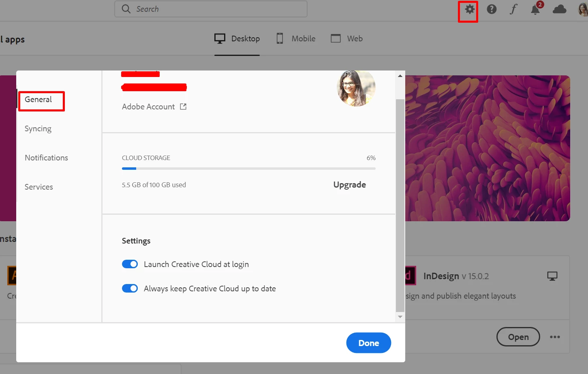
Task: Click the InDesign app icon
Action: [x=411, y=276]
